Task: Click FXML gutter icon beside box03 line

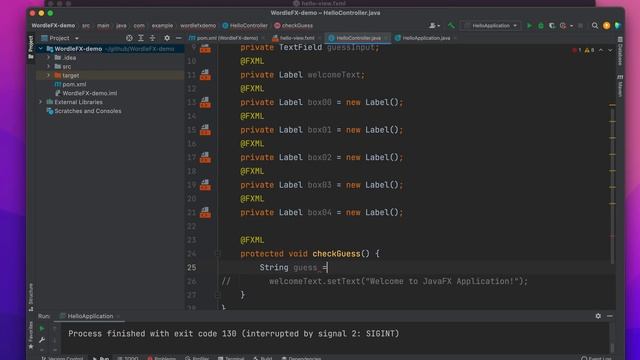Action: [x=205, y=185]
